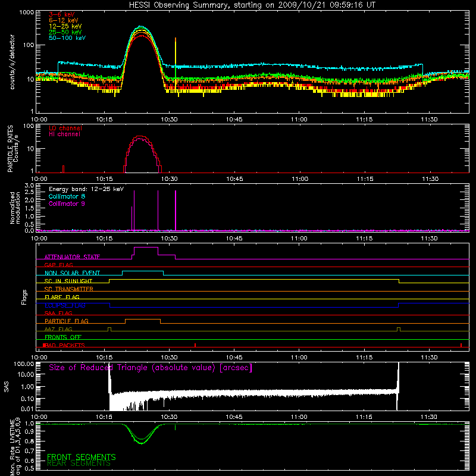476x476 pixels.
Task: Click the yellow "12-25 keV" count-rate legend entry
Action: click(65, 26)
